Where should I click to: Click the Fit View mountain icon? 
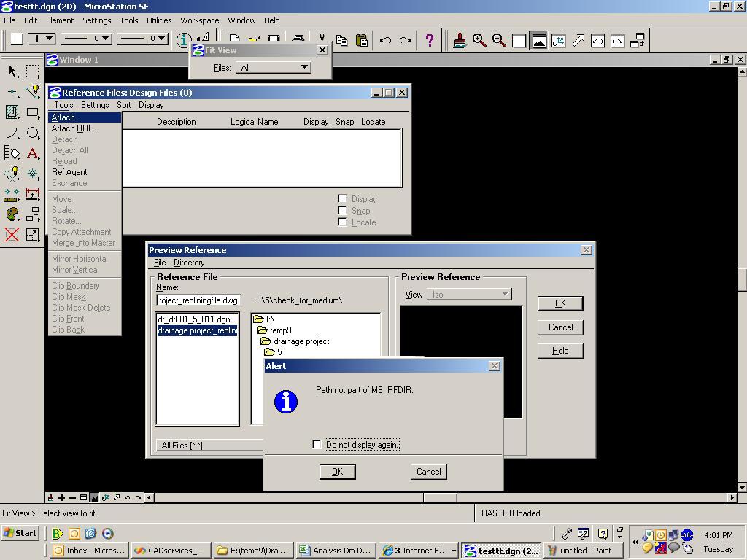click(x=539, y=41)
